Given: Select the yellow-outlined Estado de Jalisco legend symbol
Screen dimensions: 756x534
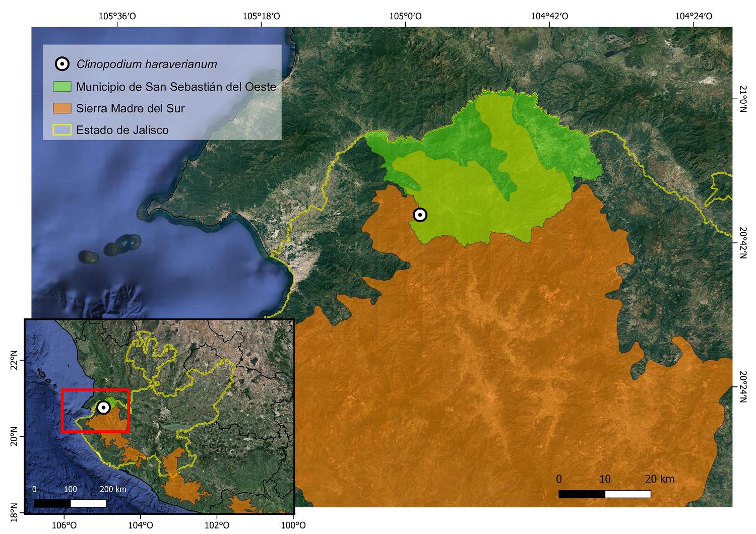Looking at the screenshot, I should [x=62, y=130].
